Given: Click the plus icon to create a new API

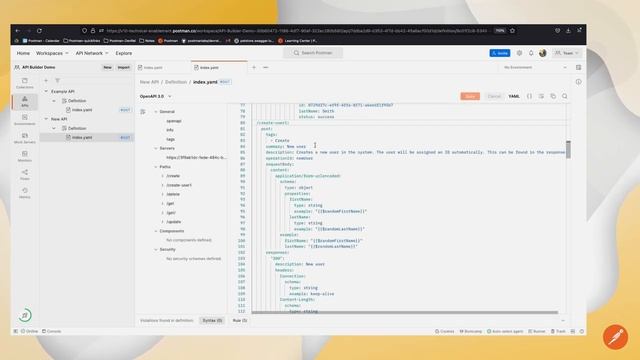Looking at the screenshot, I should coord(46,80).
